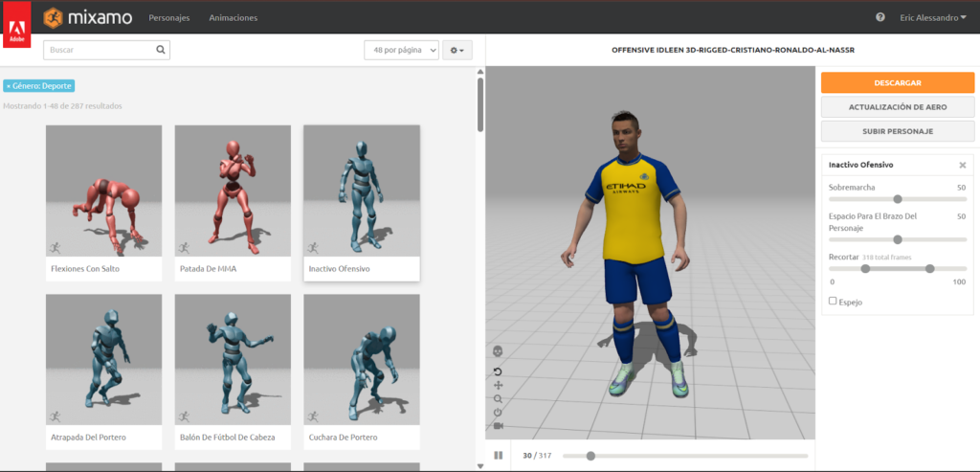Close the Inactivo Ofensivo settings panel
The height and width of the screenshot is (472, 980).
pos(963,165)
